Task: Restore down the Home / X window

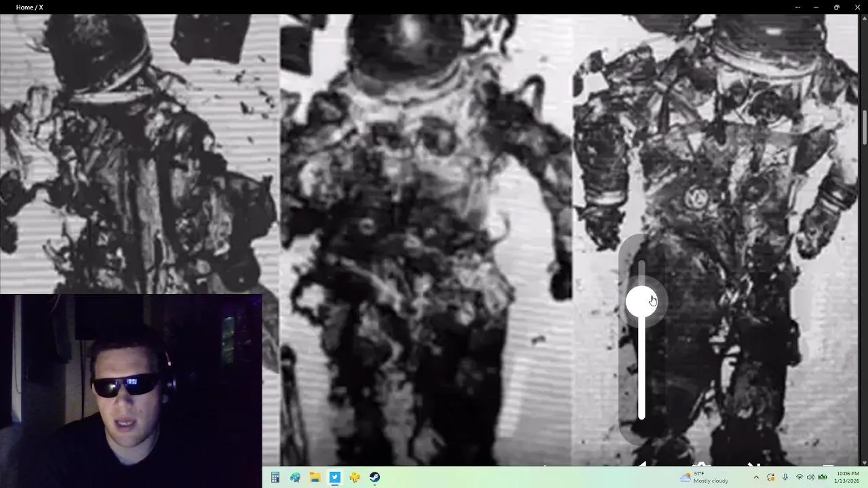Action: (x=836, y=7)
